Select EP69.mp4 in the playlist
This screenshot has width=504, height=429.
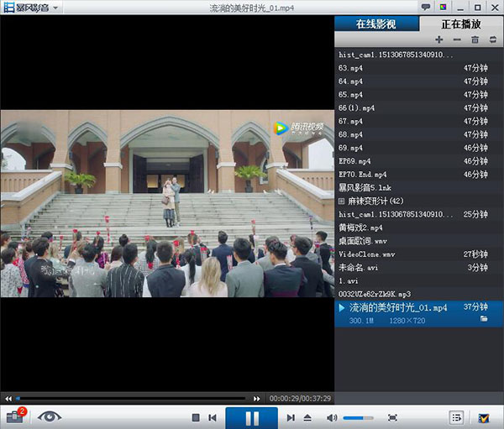(417, 161)
